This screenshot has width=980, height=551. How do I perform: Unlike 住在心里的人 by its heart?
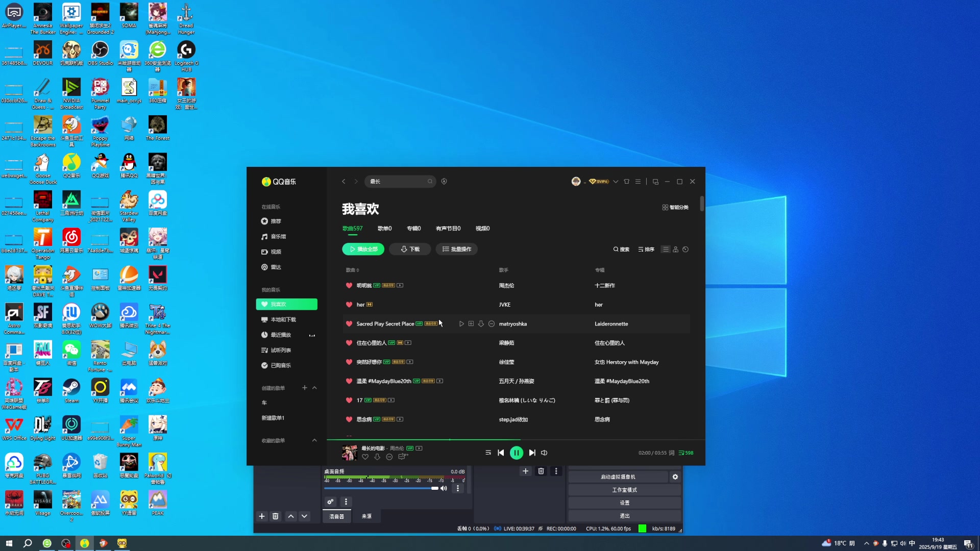click(x=349, y=343)
